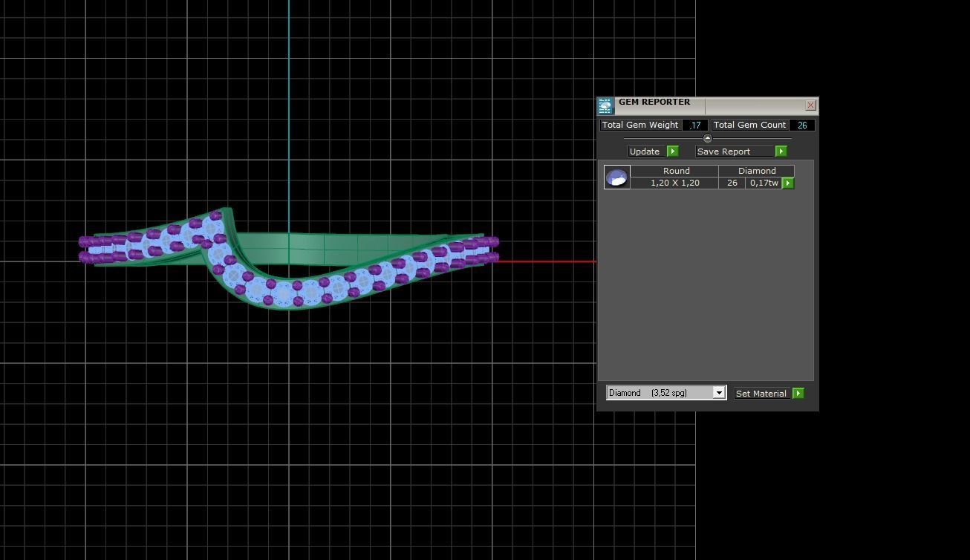This screenshot has height=560, width=970.
Task: Click the Save Report text label
Action: point(723,152)
